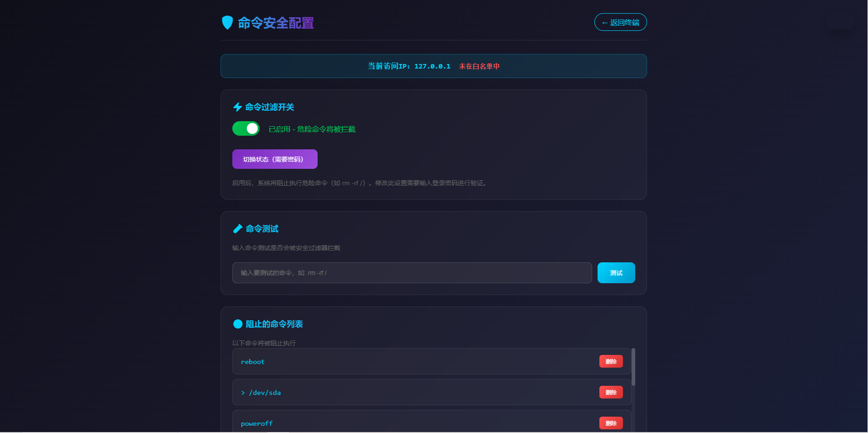Click the 阻止的命令列表 section heading
Image resolution: width=868 pixels, height=433 pixels.
pyautogui.click(x=275, y=324)
